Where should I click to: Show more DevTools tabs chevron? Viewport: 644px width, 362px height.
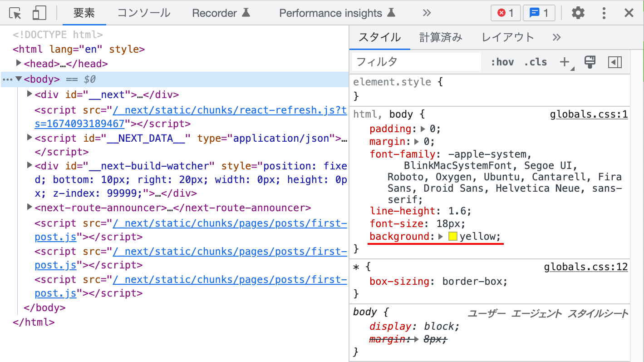[426, 13]
